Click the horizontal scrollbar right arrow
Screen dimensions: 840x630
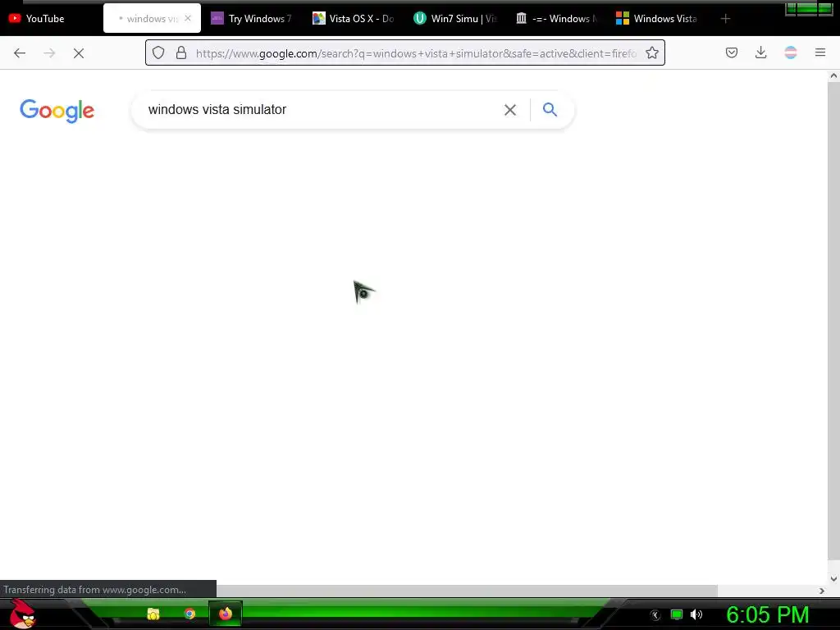tap(822, 591)
